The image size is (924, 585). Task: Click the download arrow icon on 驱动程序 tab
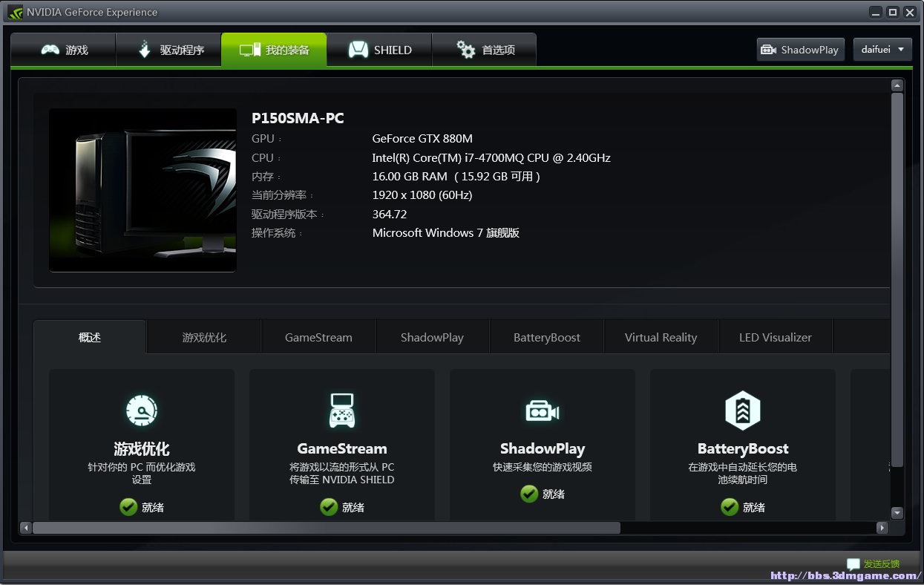(145, 50)
